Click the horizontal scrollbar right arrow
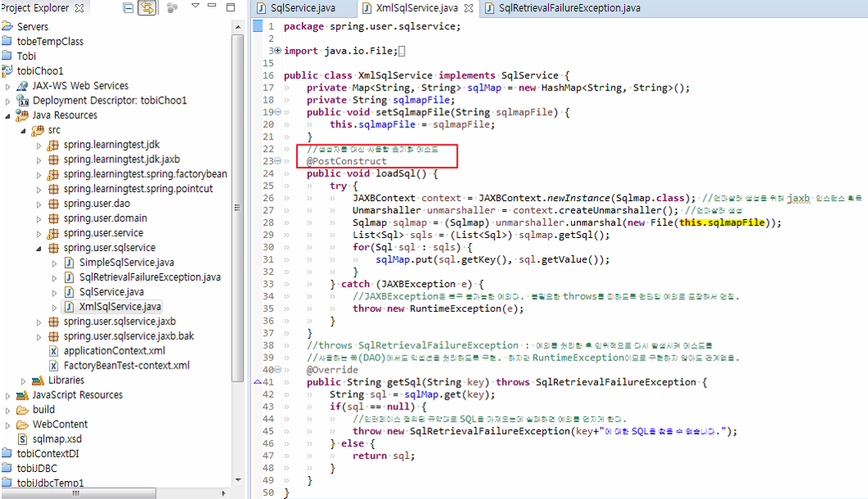This screenshot has height=499, width=868. tap(224, 493)
